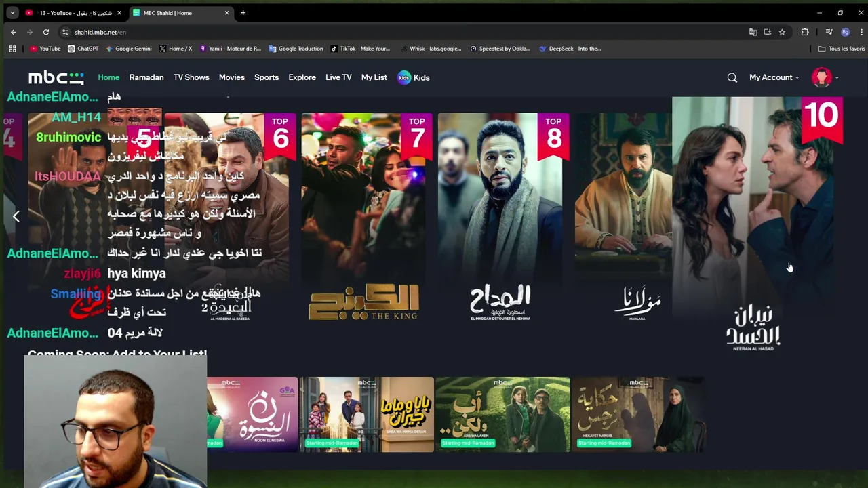Close the YouTube tab
Screen dimensions: 868x488
click(x=119, y=13)
